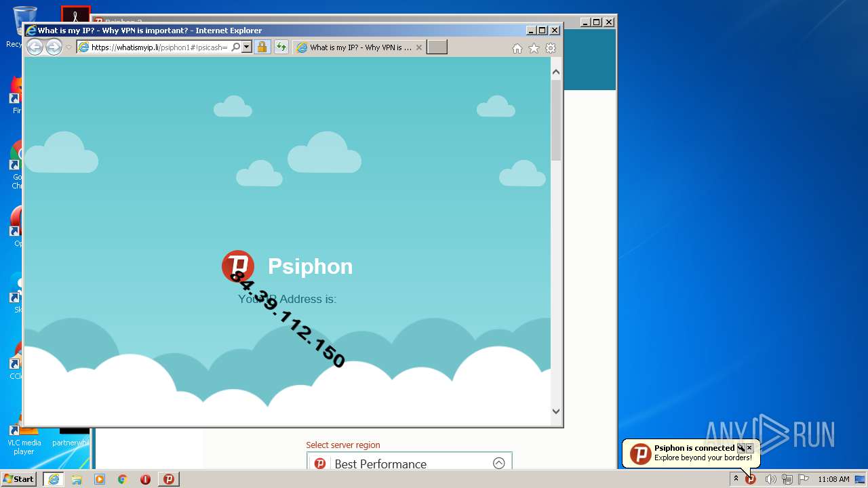Click balloon notification options wrench icon
Viewport: 868px width, 488px height.
pyautogui.click(x=741, y=448)
